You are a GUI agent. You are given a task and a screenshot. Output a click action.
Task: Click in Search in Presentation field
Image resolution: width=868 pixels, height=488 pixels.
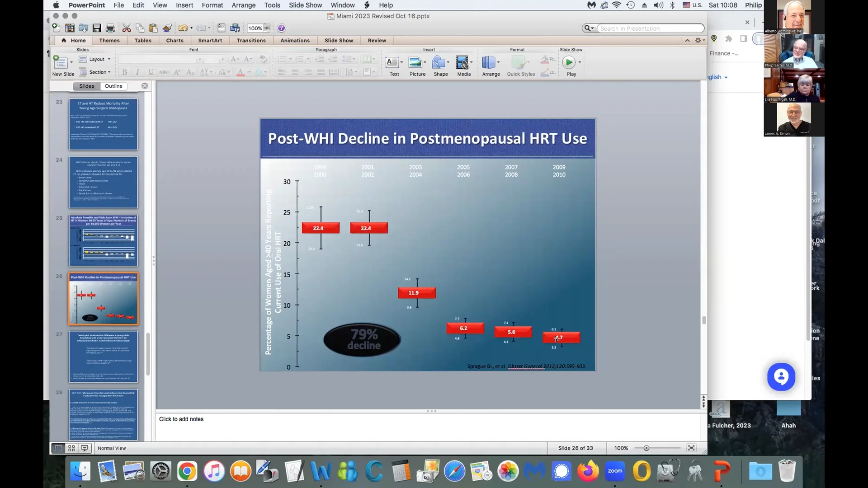pyautogui.click(x=650, y=28)
